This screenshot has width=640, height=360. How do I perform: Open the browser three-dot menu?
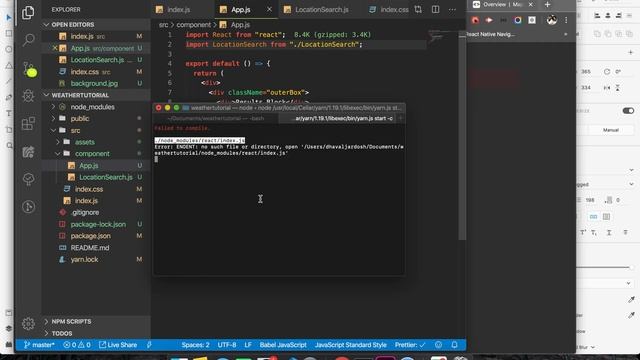pyautogui.click(x=566, y=20)
